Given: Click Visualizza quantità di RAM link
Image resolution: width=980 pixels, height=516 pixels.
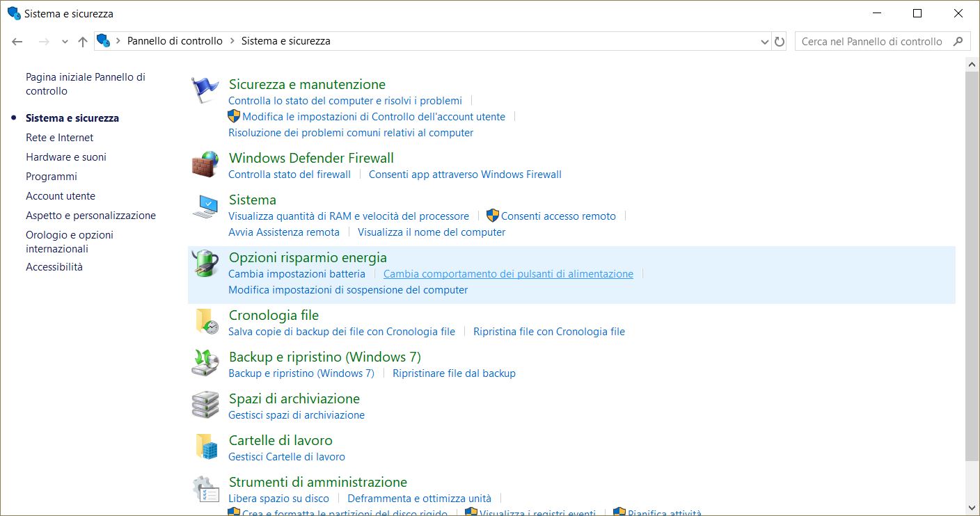Looking at the screenshot, I should coord(349,216).
